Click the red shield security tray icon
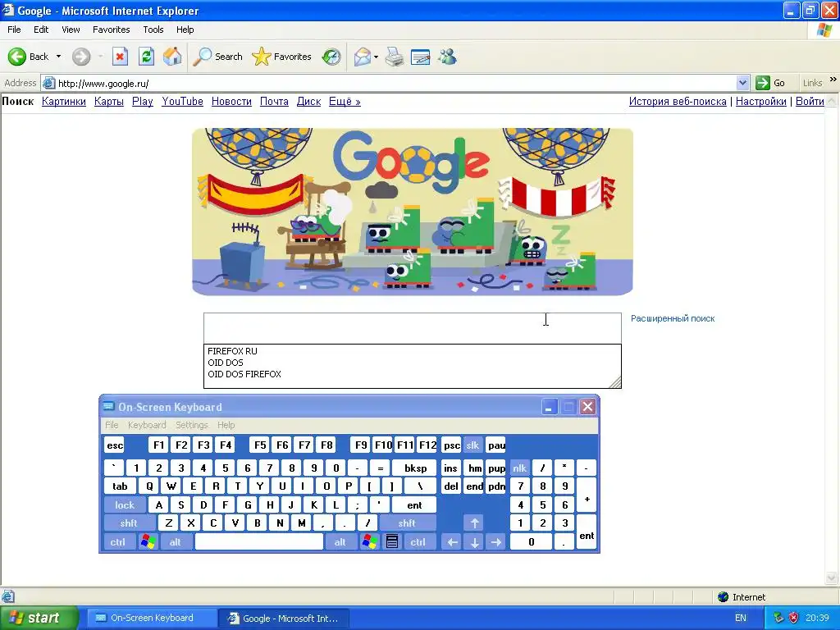The width and height of the screenshot is (840, 630). 793,618
